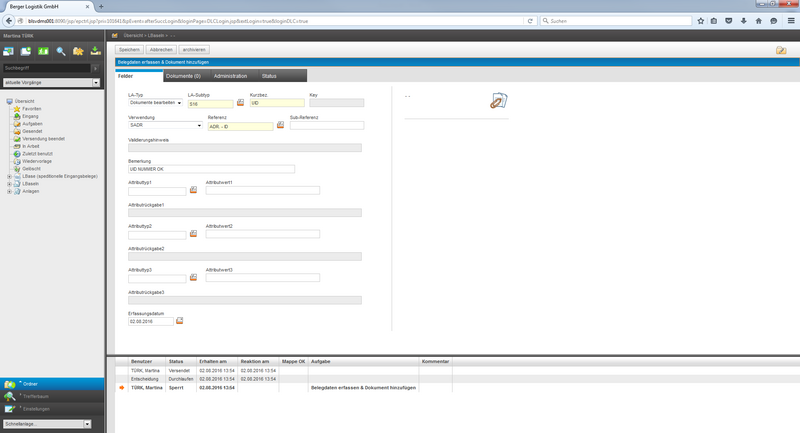Open the Einstellungen panel in sidebar
This screenshot has height=433, width=800.
pyautogui.click(x=52, y=409)
